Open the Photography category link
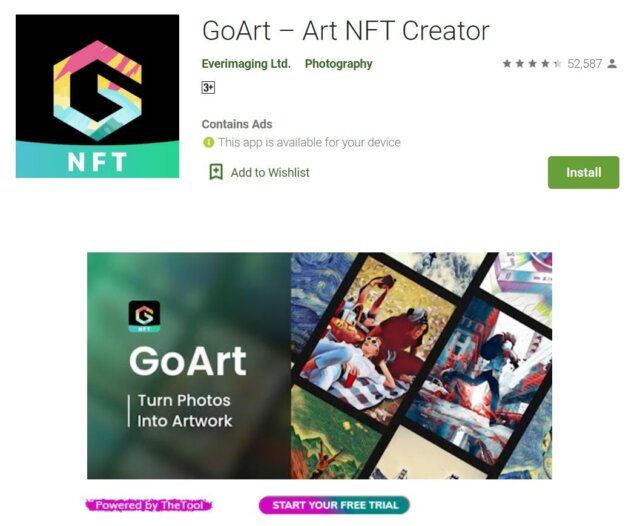This screenshot has height=526, width=640. click(338, 64)
